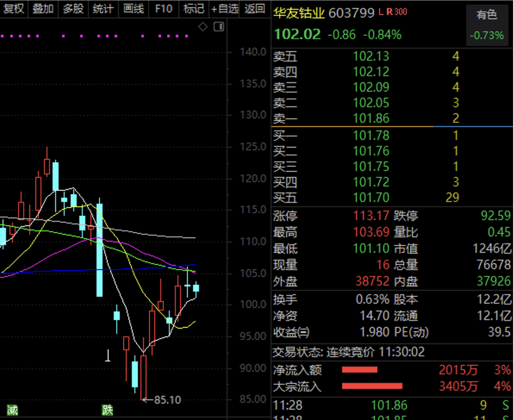The height and width of the screenshot is (420, 513).
Task: Select the 多股 multi-stock view
Action: click(73, 9)
